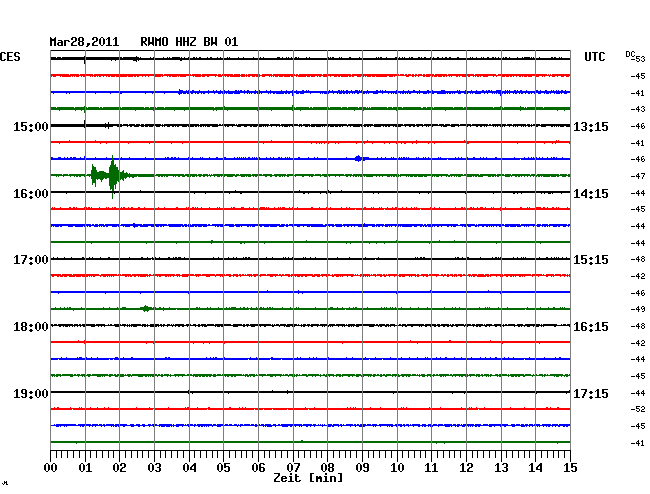This screenshot has height=494, width=650.
Task: Click the 18:00 local time label
Action: coord(31,327)
